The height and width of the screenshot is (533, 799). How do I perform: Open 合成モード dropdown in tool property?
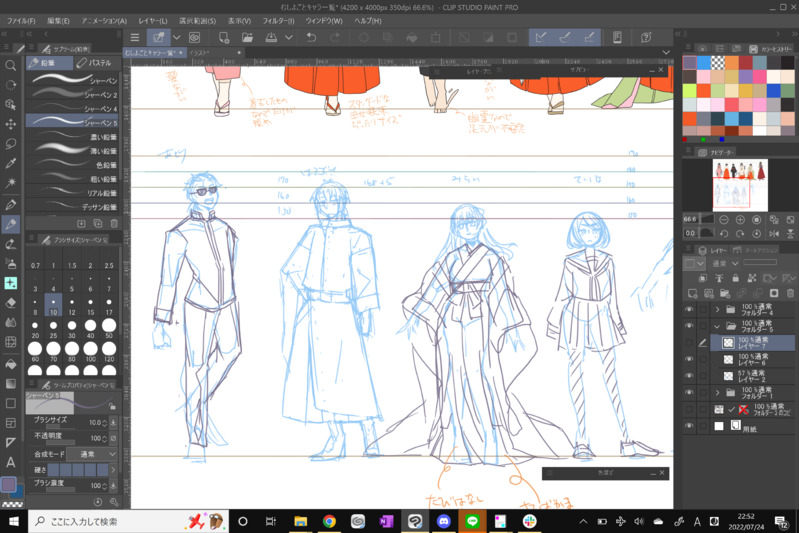93,454
